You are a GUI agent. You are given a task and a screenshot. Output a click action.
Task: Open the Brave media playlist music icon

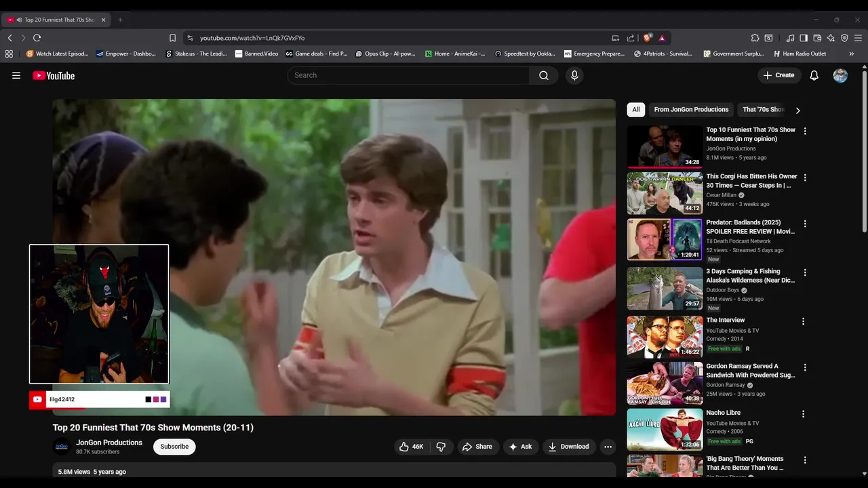(790, 38)
